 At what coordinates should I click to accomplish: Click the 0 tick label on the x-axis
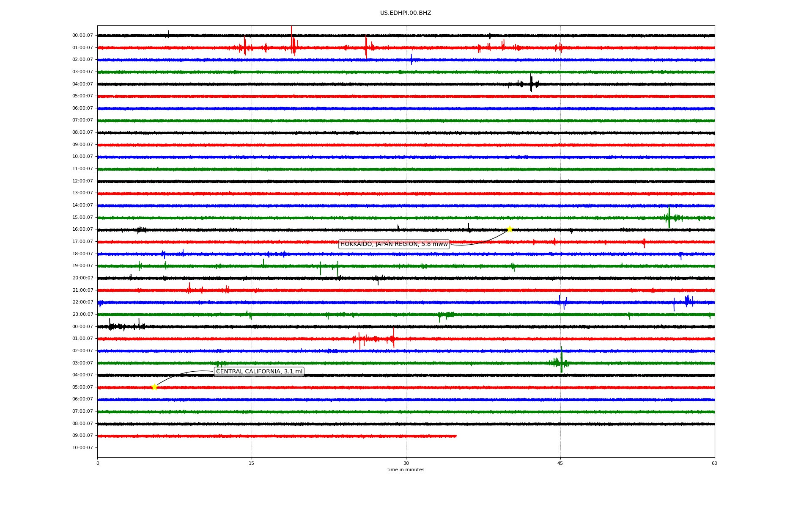click(x=98, y=463)
